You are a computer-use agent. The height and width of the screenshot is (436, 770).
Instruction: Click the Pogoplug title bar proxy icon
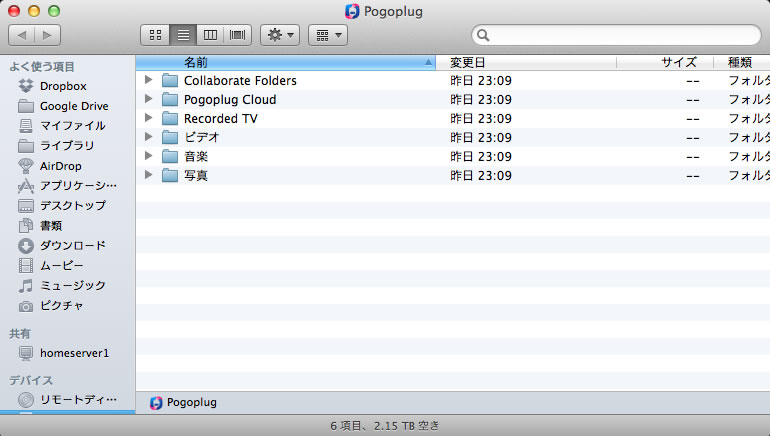(352, 11)
